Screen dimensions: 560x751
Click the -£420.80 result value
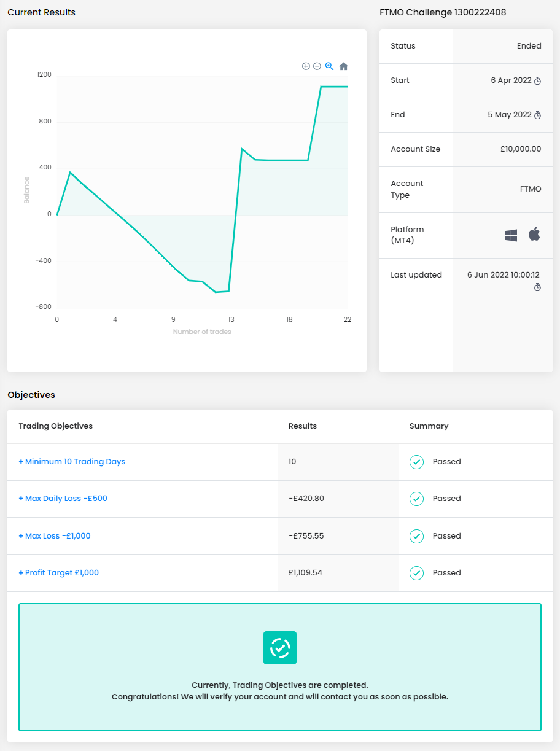(306, 499)
